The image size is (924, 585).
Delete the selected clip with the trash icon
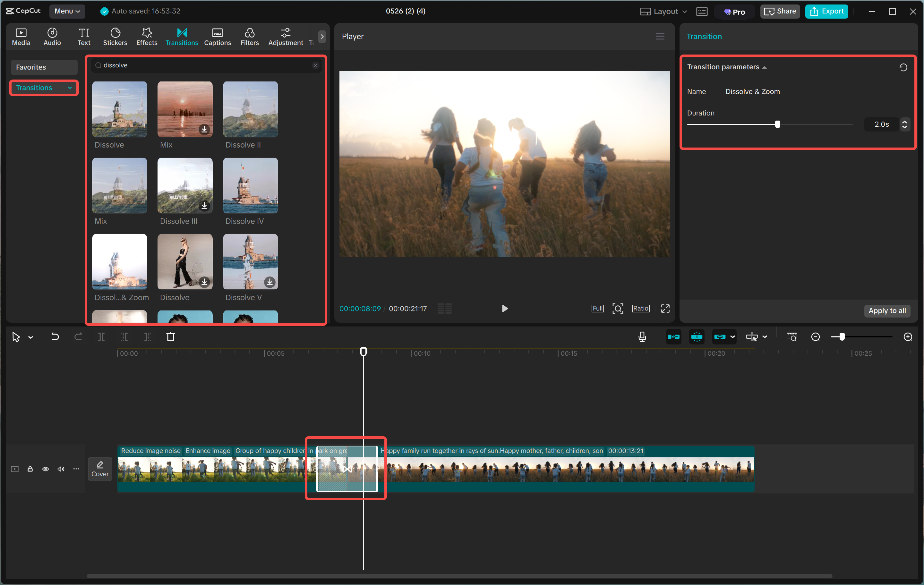pyautogui.click(x=171, y=337)
